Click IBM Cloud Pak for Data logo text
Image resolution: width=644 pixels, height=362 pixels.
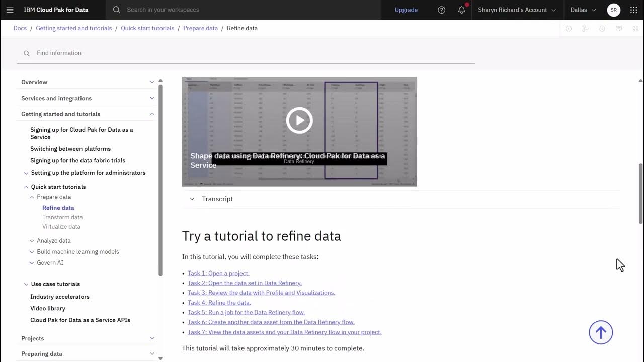click(x=56, y=10)
